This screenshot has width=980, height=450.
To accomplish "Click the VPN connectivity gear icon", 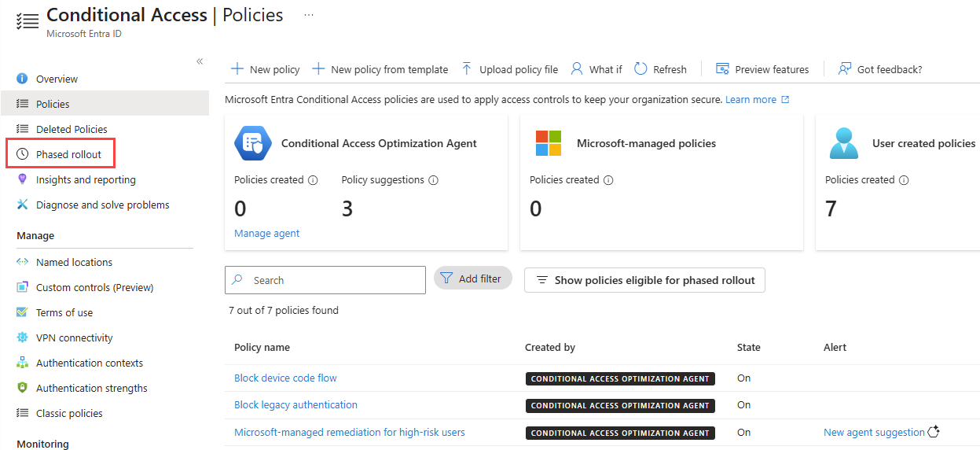I will (x=22, y=337).
